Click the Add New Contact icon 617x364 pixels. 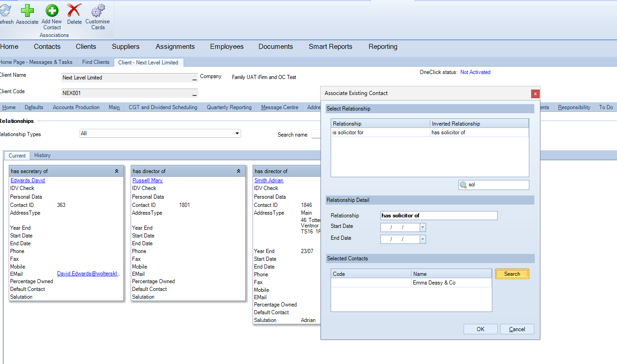pyautogui.click(x=52, y=11)
